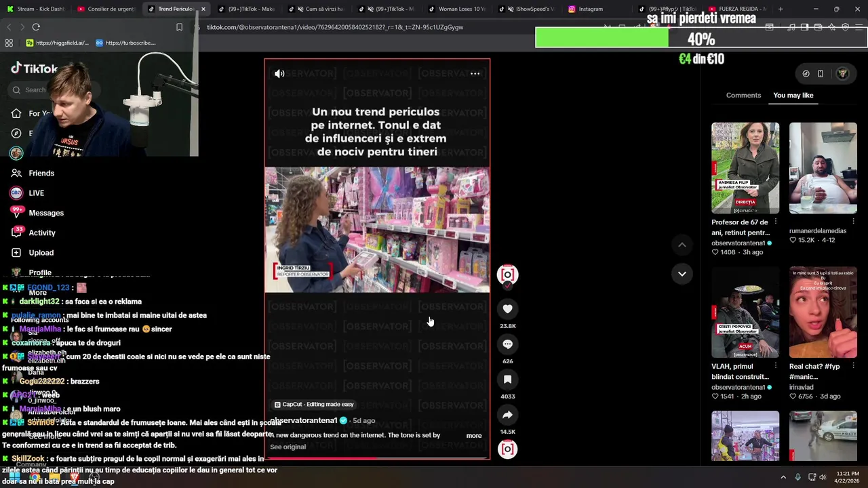This screenshot has width=868, height=488.
Task: Click the get-app phone icon top right
Action: tap(821, 74)
